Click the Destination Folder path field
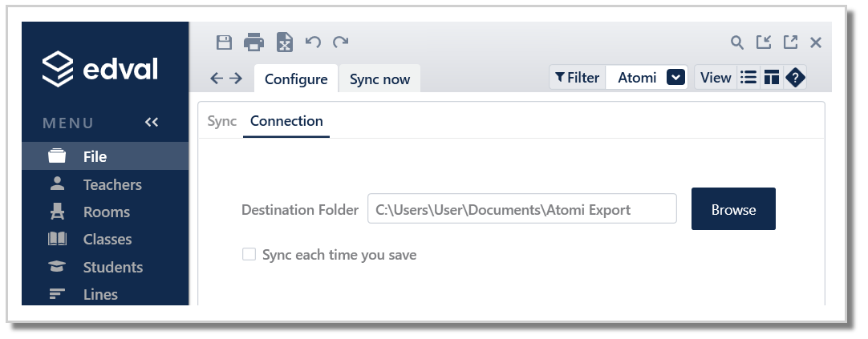 tap(521, 210)
